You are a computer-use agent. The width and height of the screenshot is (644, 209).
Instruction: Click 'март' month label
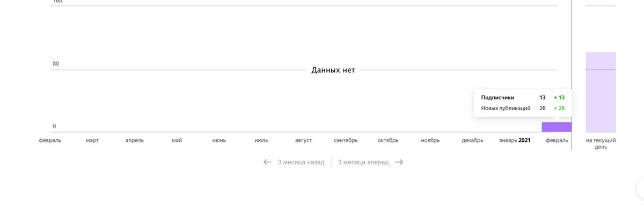coord(92,141)
